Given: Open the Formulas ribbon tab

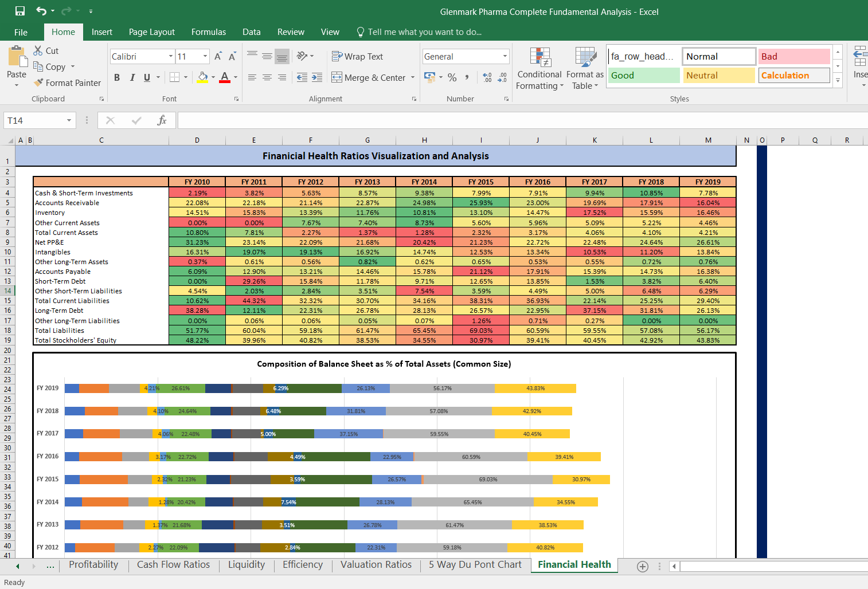Looking at the screenshot, I should point(209,32).
